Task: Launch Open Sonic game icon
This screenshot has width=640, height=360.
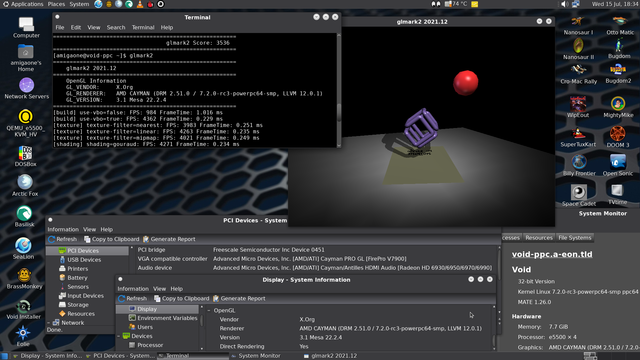Action: [x=618, y=165]
